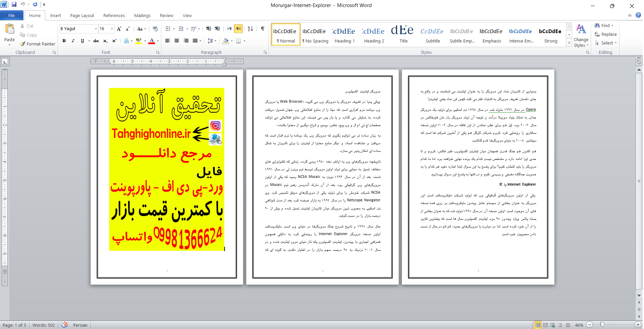Toggle Italic formatting
This screenshot has height=329, width=644.
point(73,41)
